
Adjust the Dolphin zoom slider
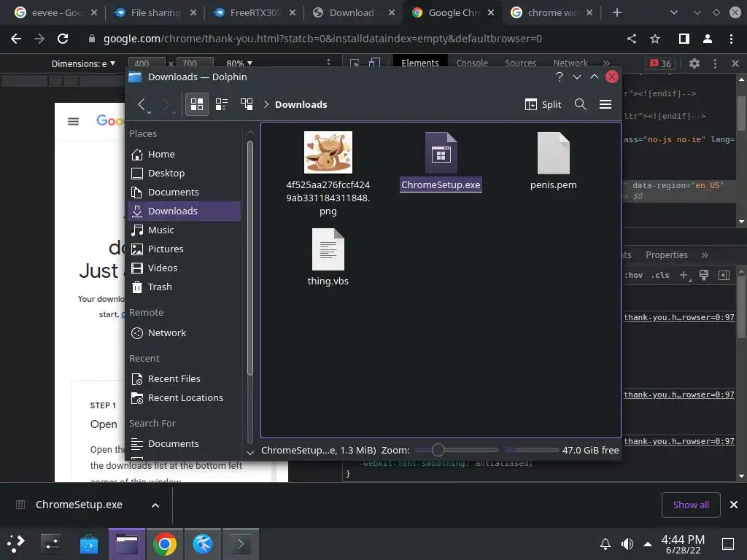pyautogui.click(x=457, y=450)
